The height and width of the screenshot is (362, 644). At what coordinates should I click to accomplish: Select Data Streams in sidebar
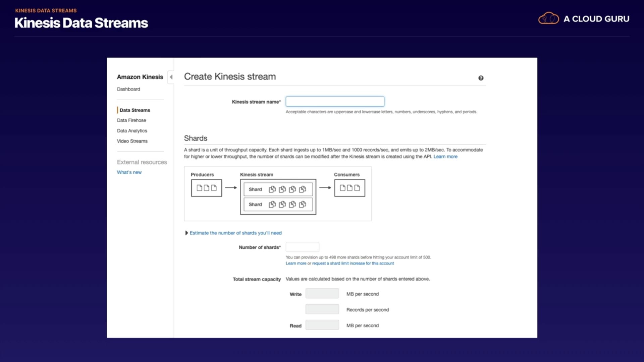135,110
